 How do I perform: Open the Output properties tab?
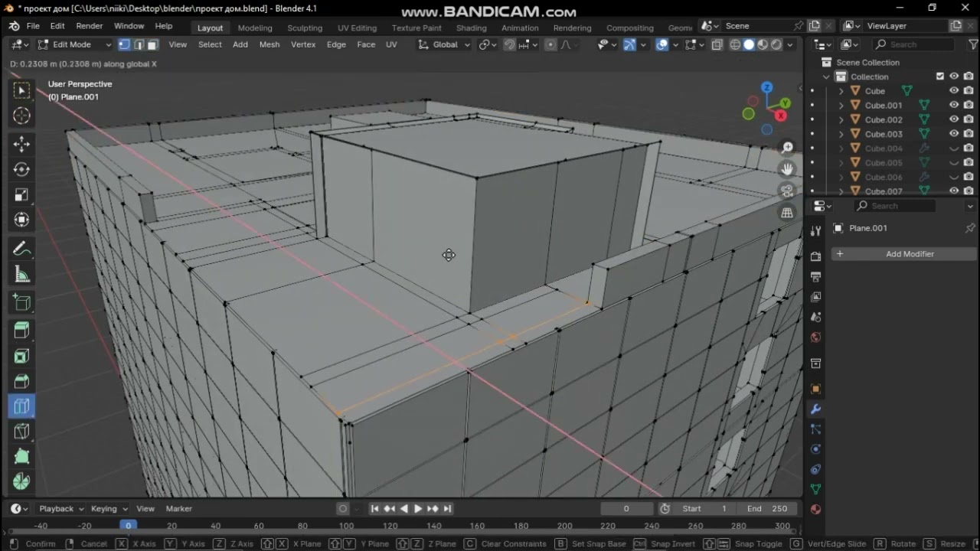point(815,276)
